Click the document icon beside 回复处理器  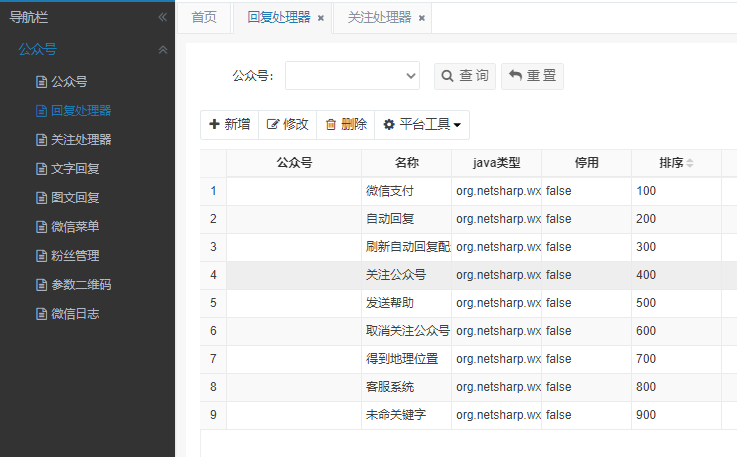(41, 111)
